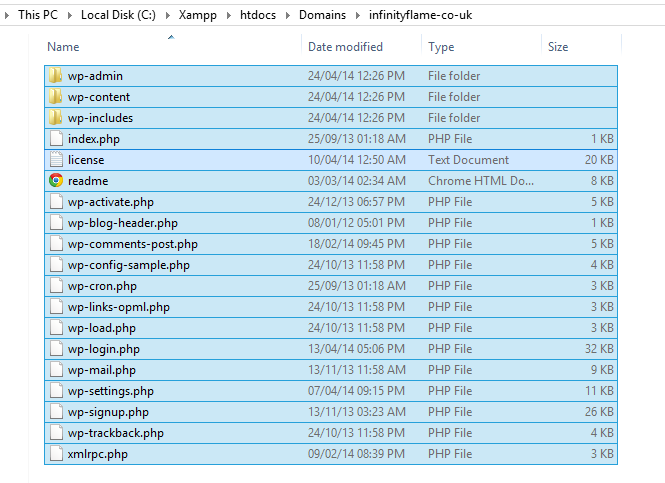Click the wp-trackback.php file icon
The height and width of the screenshot is (483, 665).
[x=56, y=433]
